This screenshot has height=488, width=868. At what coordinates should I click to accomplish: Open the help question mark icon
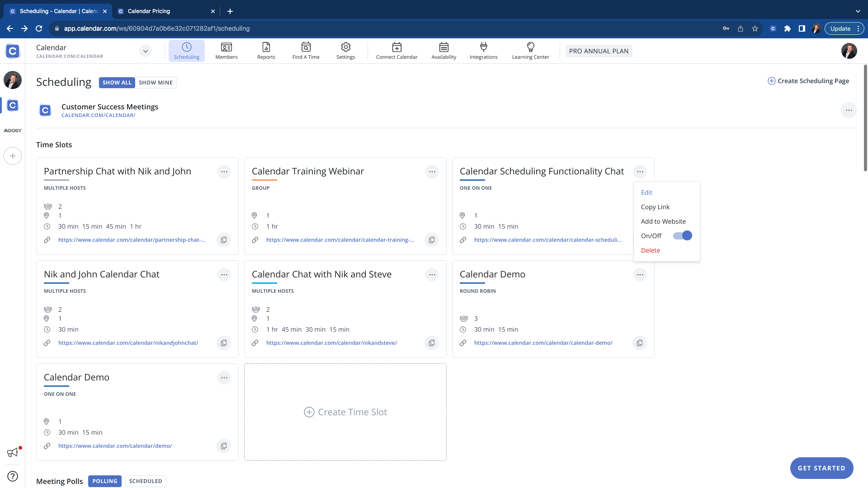pos(13,476)
